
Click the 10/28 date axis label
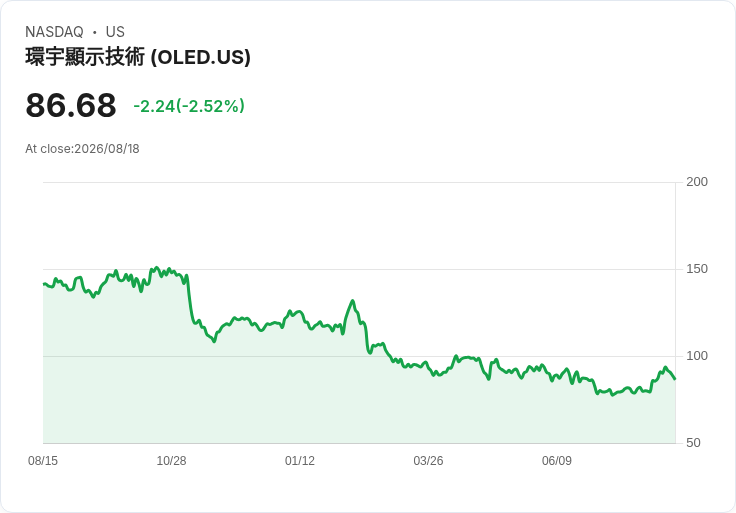click(x=171, y=461)
